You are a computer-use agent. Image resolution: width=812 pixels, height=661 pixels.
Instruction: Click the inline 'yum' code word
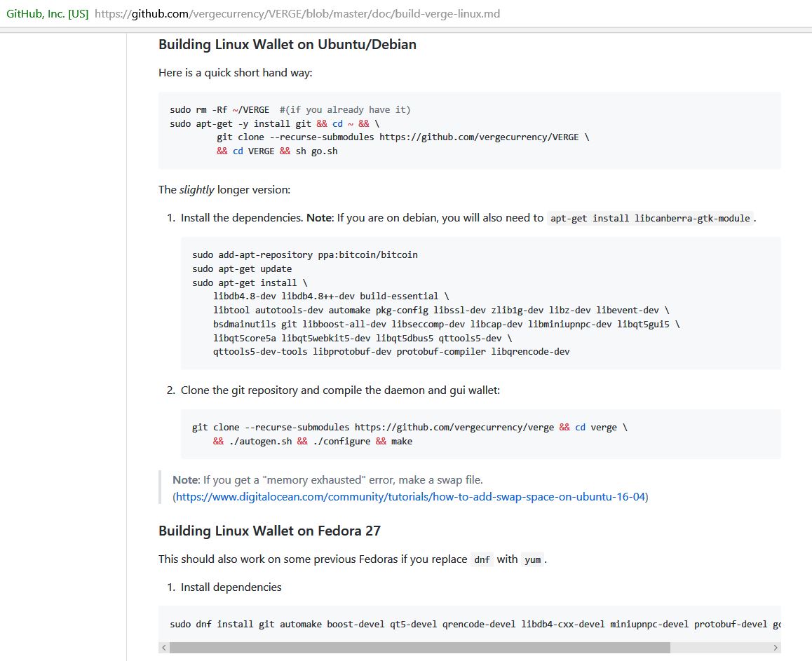click(532, 559)
